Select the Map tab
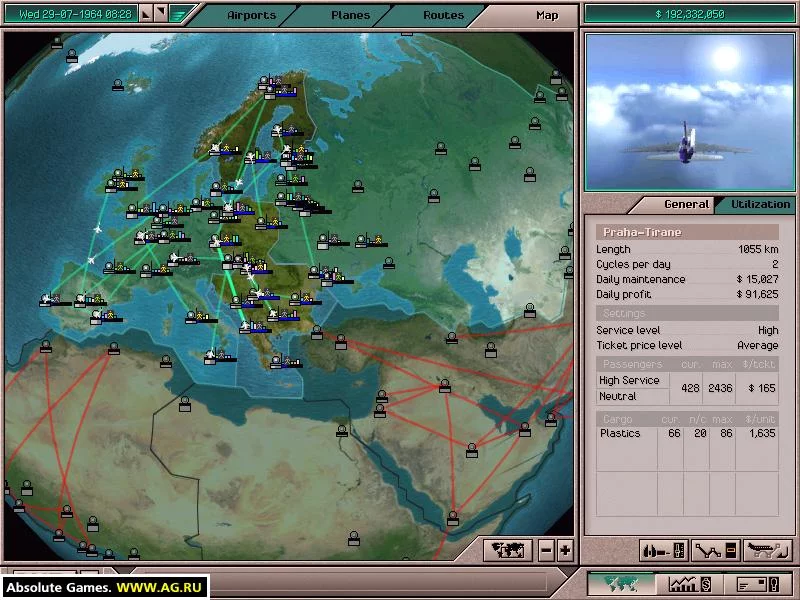 tap(547, 15)
